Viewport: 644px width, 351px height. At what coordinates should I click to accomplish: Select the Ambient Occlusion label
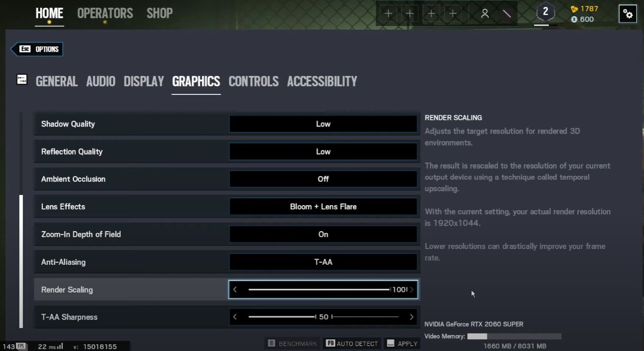[73, 179]
